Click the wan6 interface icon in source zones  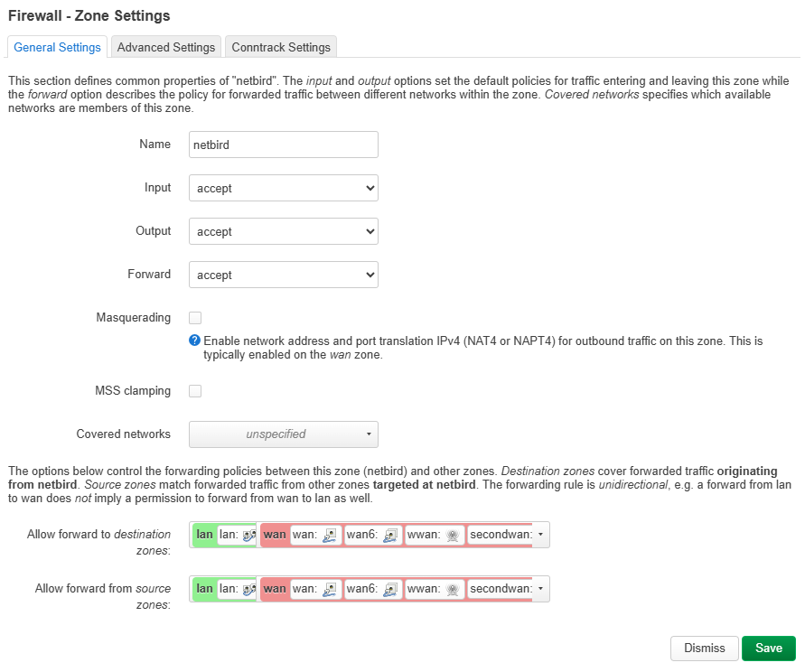tap(390, 589)
